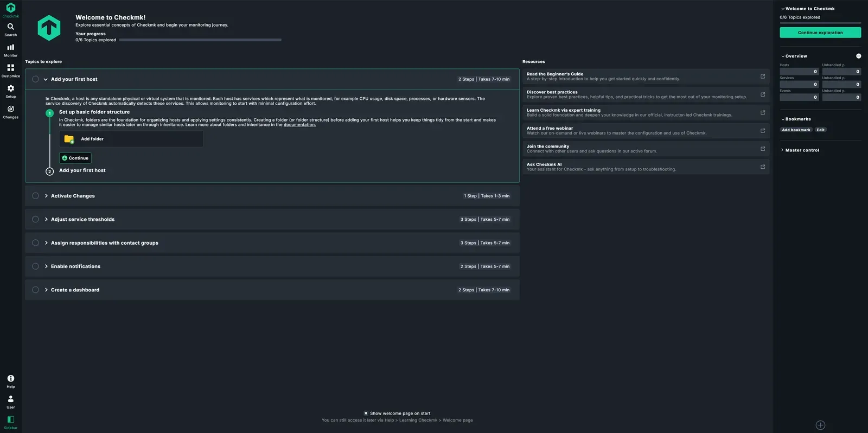Image resolution: width=868 pixels, height=433 pixels.
Task: Click 'Set up basic folder structure' heading
Action: point(94,112)
